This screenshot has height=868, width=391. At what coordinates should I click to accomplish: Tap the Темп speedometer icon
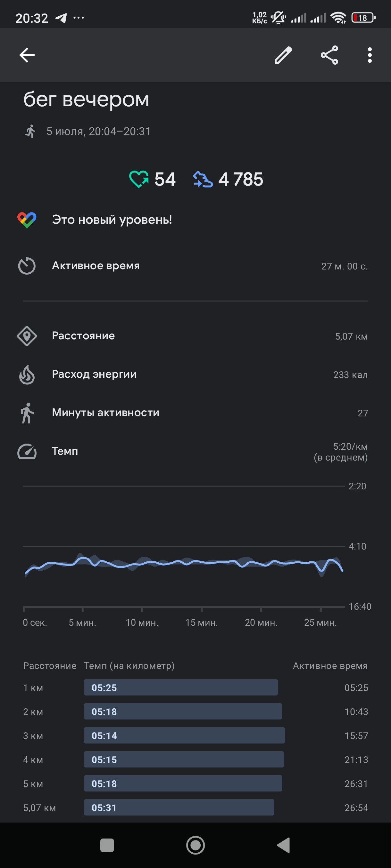click(x=27, y=452)
